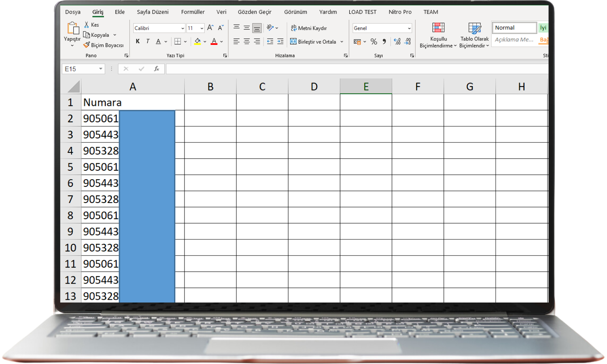Expand the Calibri font name dropdown

point(183,28)
